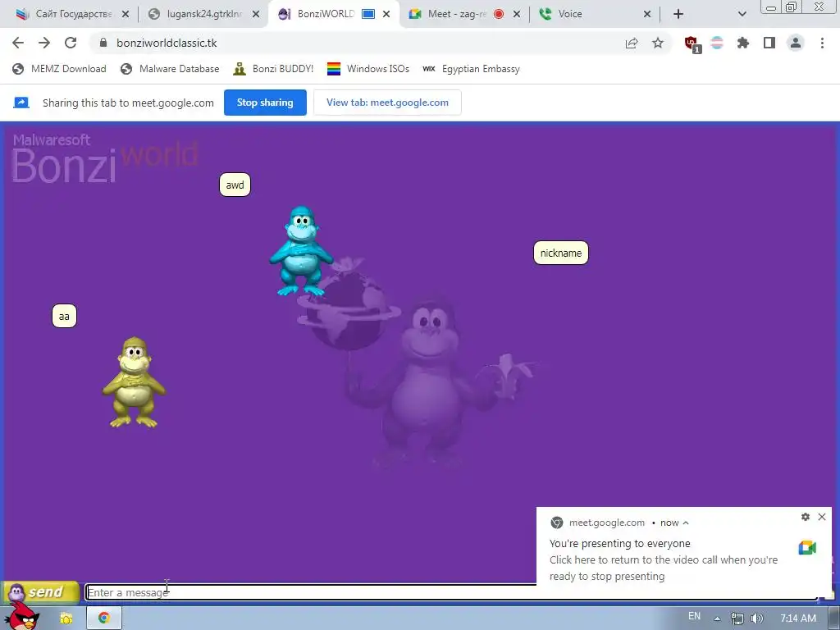Click the recording indicator on Meet tab
Image resolution: width=840 pixels, height=630 pixels.
click(x=499, y=15)
